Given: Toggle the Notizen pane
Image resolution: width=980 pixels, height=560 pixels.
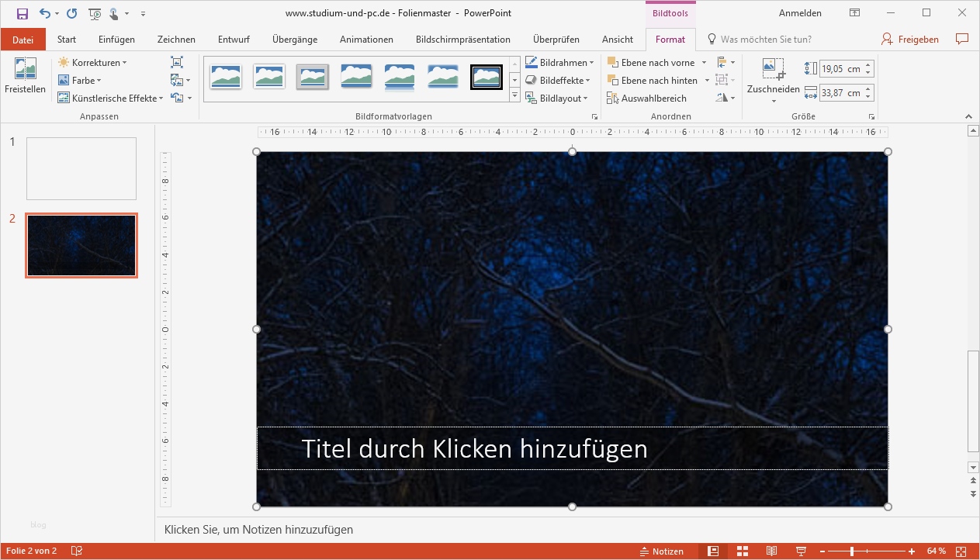Looking at the screenshot, I should click(663, 551).
